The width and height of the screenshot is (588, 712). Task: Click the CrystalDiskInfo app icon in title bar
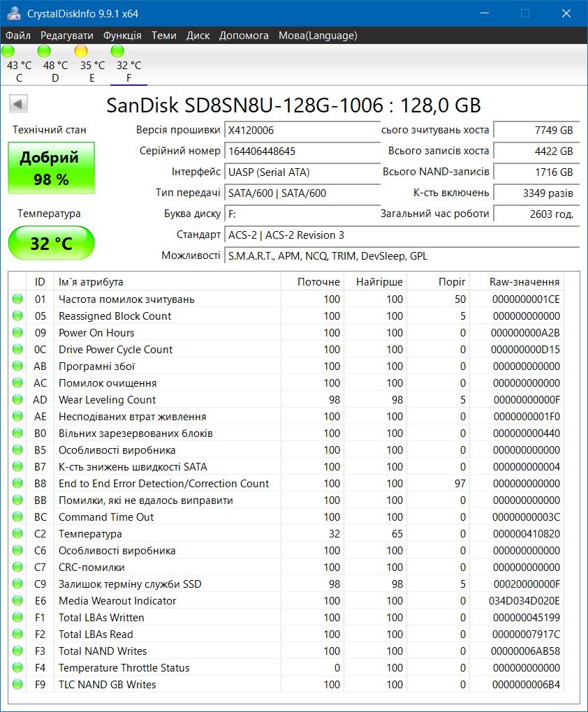[14, 13]
